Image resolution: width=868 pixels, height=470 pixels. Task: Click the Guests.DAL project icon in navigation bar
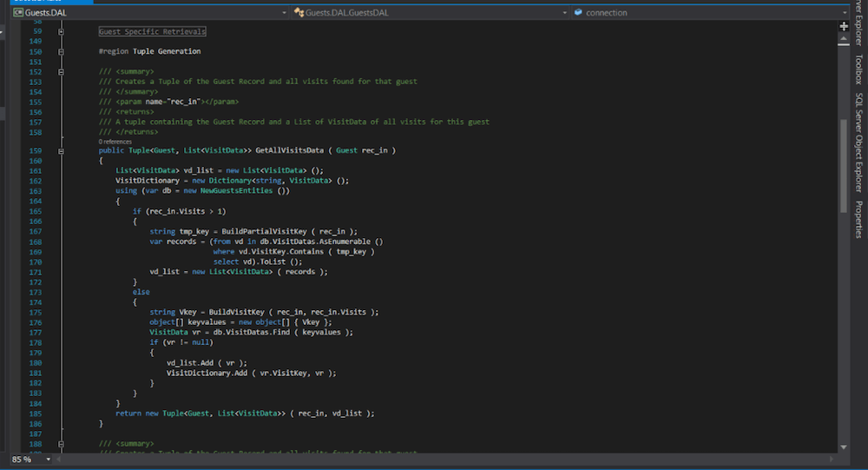17,13
